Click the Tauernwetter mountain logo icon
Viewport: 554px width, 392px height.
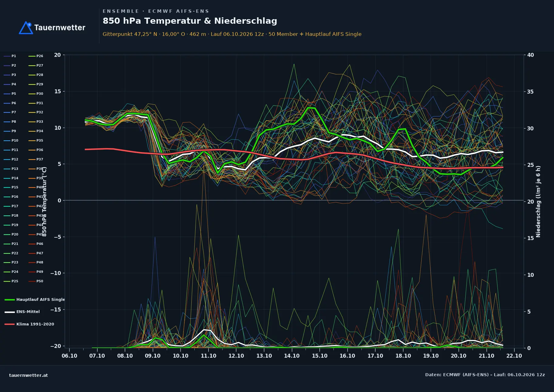pyautogui.click(x=26, y=28)
